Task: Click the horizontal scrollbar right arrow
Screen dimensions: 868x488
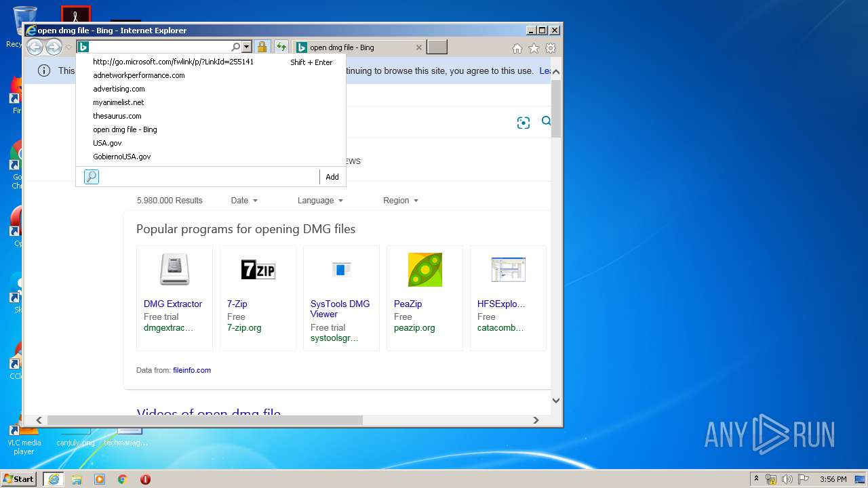Action: 536,420
